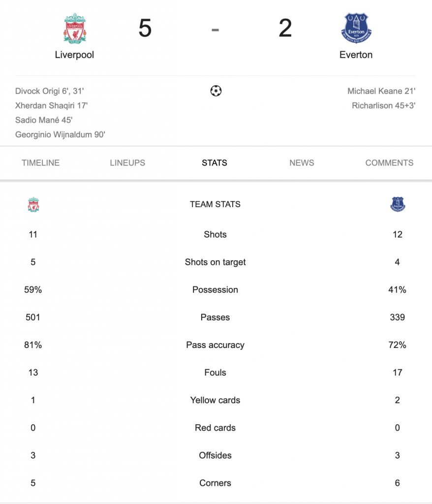Click the large Everton crest logo
Image resolution: width=432 pixels, height=504 pixels.
click(356, 28)
